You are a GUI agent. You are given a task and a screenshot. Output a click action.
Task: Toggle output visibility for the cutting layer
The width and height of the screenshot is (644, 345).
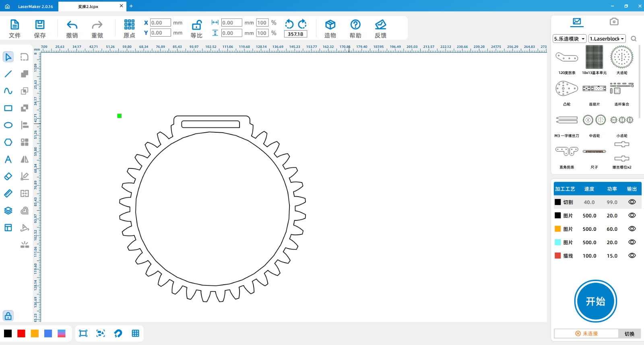(632, 202)
